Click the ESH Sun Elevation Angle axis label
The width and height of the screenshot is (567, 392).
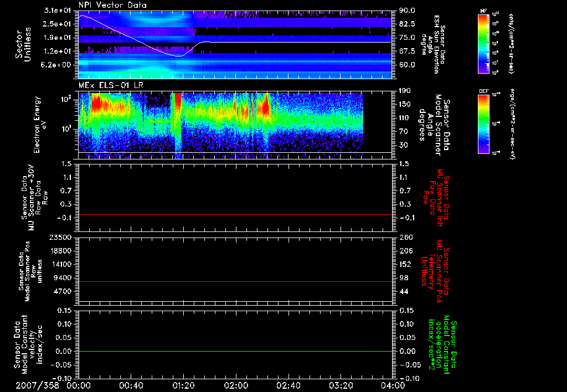(434, 44)
